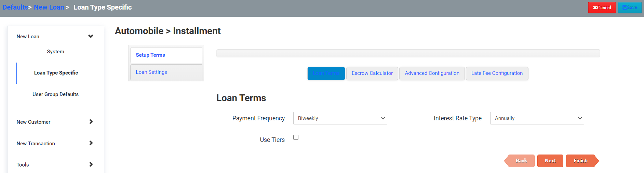Click the Next button
This screenshot has width=644, height=173.
[x=550, y=161]
